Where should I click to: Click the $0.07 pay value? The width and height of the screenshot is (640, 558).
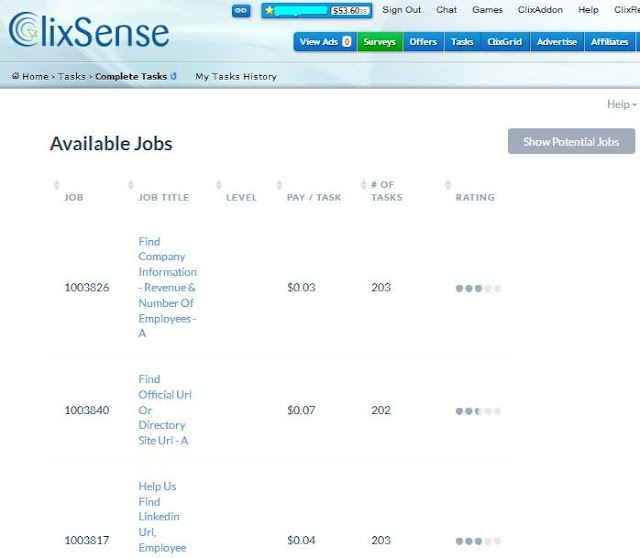[x=301, y=410]
